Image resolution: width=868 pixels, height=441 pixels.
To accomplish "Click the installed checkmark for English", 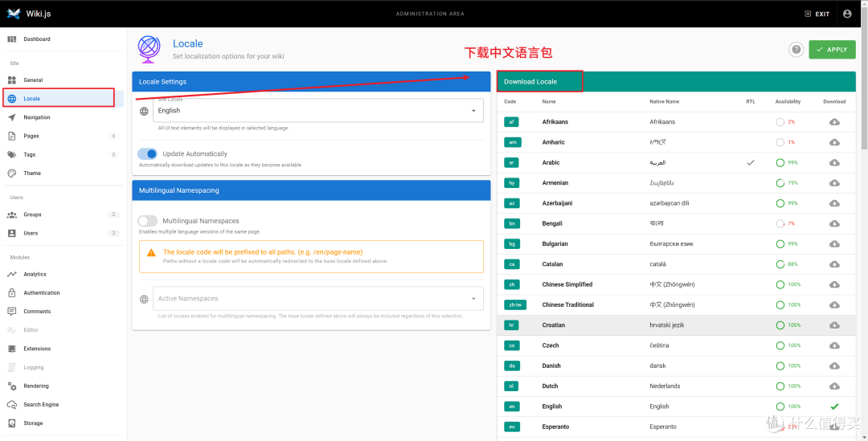I will pos(834,406).
